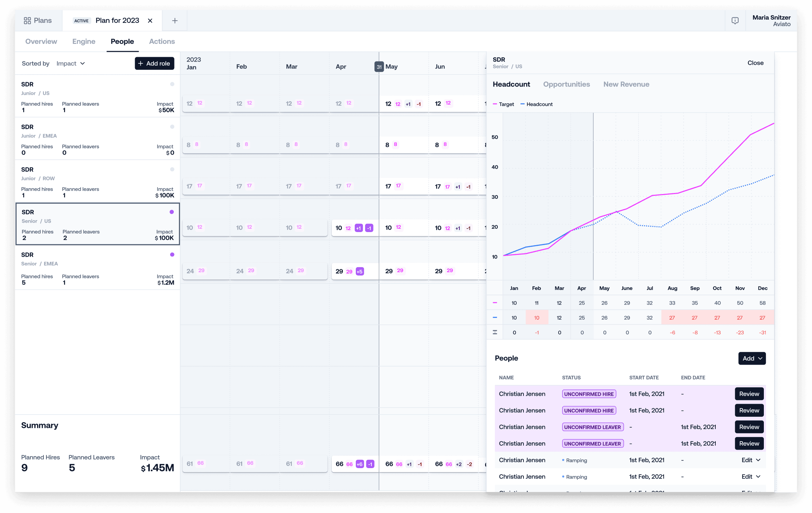The image size is (812, 513).
Task: Click the +5 badge in SDR Senior EMEA April
Action: pyautogui.click(x=359, y=272)
